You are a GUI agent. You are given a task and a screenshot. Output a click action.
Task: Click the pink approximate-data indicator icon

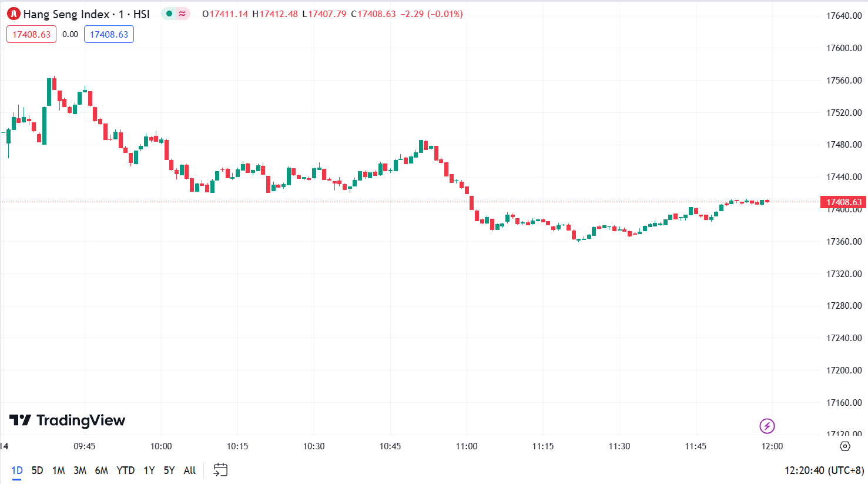coord(183,14)
